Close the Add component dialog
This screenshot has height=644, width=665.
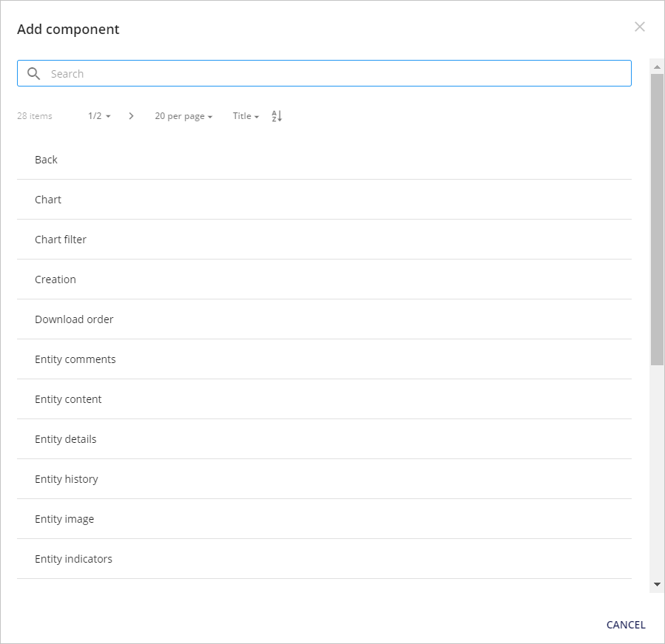pos(640,27)
